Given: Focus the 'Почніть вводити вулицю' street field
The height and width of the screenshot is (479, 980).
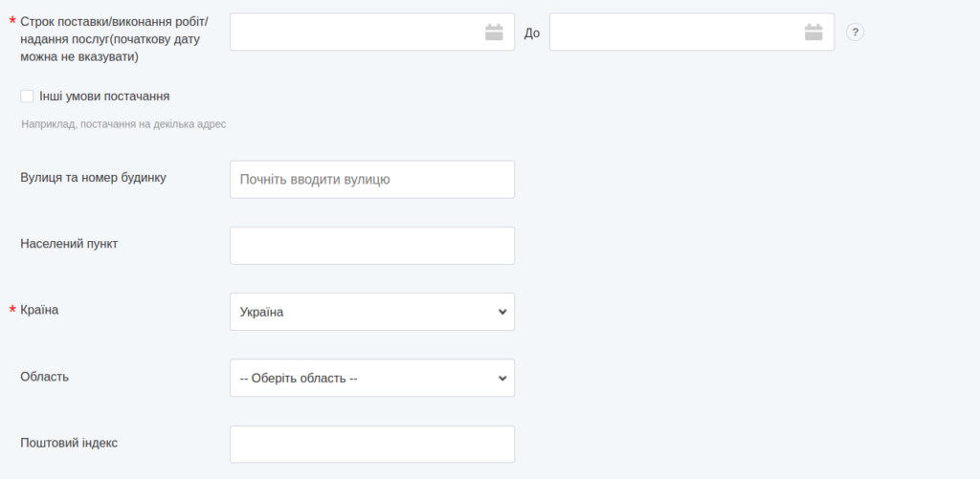Looking at the screenshot, I should (x=371, y=179).
